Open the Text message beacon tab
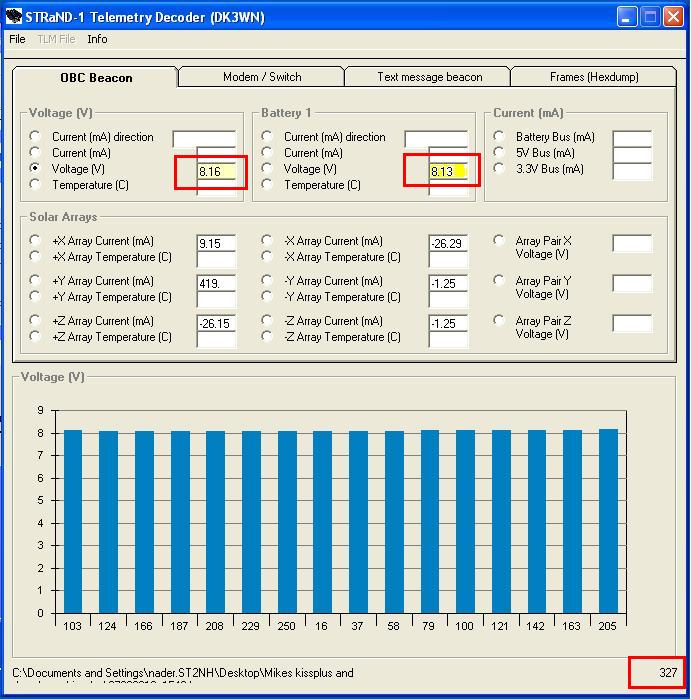This screenshot has width=691, height=699. pos(429,77)
